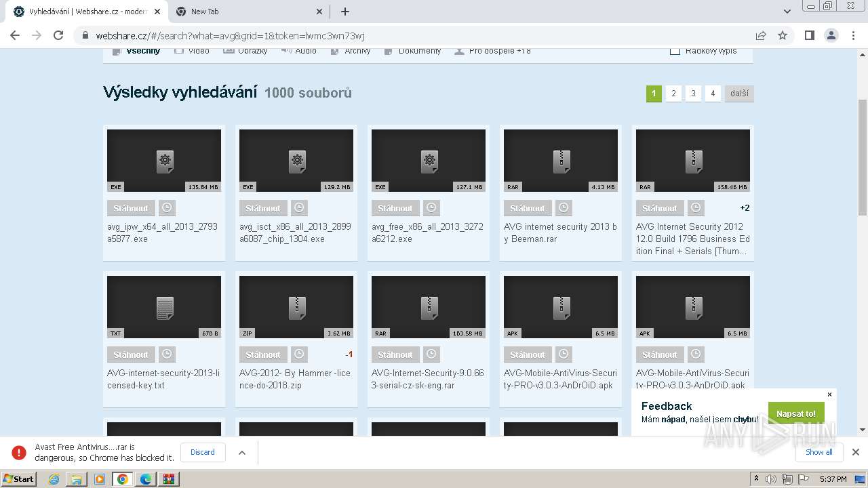Click the volume icon in system tray
The image size is (868, 488).
tap(771, 479)
